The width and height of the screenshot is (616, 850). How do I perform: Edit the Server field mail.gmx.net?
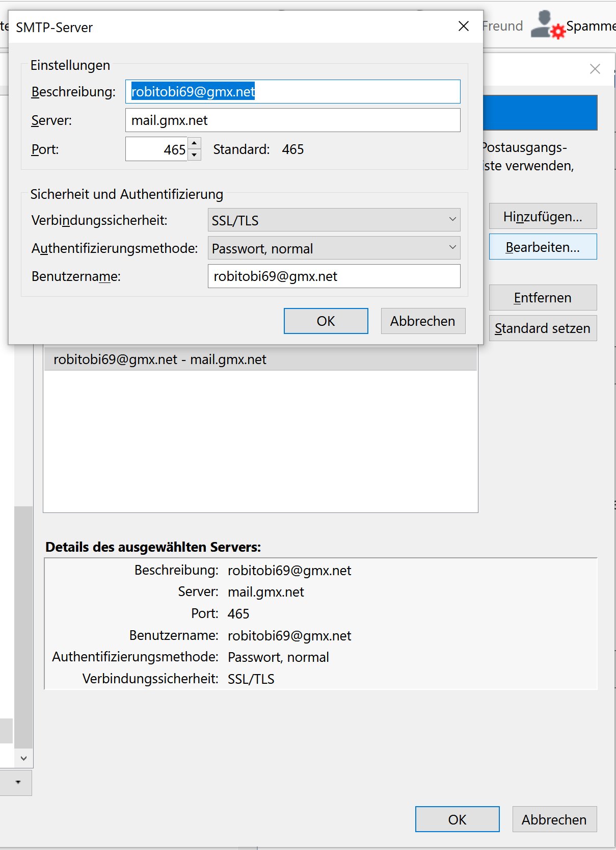click(x=292, y=120)
